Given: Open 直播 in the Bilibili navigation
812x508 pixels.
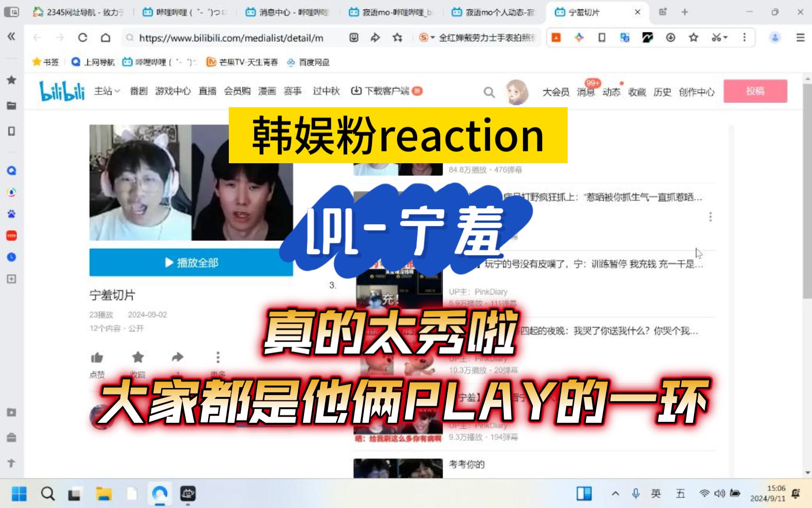Looking at the screenshot, I should 207,91.
